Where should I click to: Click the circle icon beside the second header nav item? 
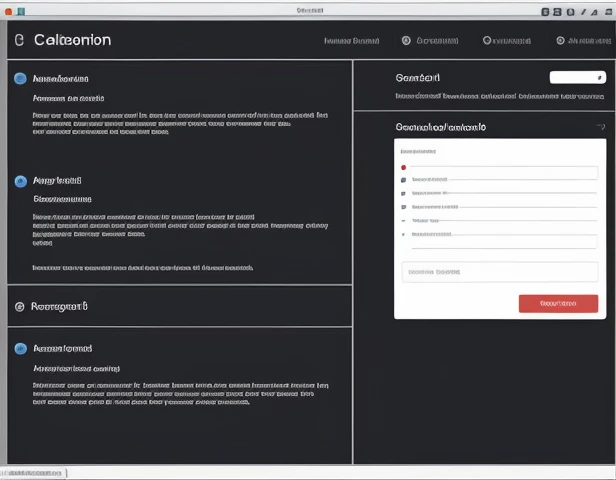click(406, 41)
